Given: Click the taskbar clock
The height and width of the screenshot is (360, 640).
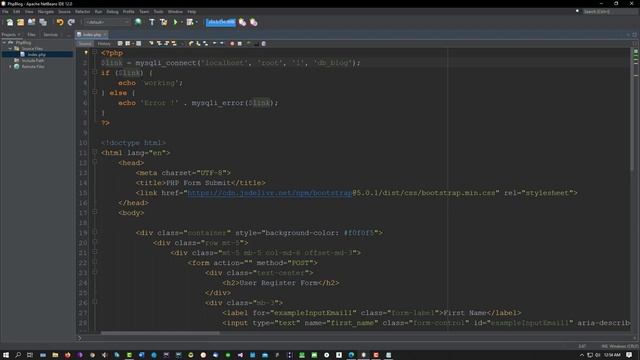Looking at the screenshot, I should [612, 355].
